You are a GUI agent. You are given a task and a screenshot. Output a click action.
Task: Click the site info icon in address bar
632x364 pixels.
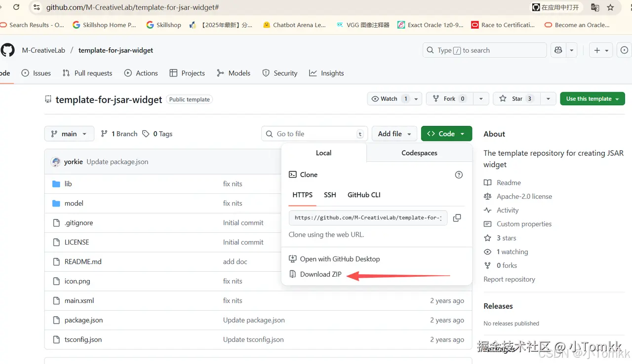pos(37,7)
